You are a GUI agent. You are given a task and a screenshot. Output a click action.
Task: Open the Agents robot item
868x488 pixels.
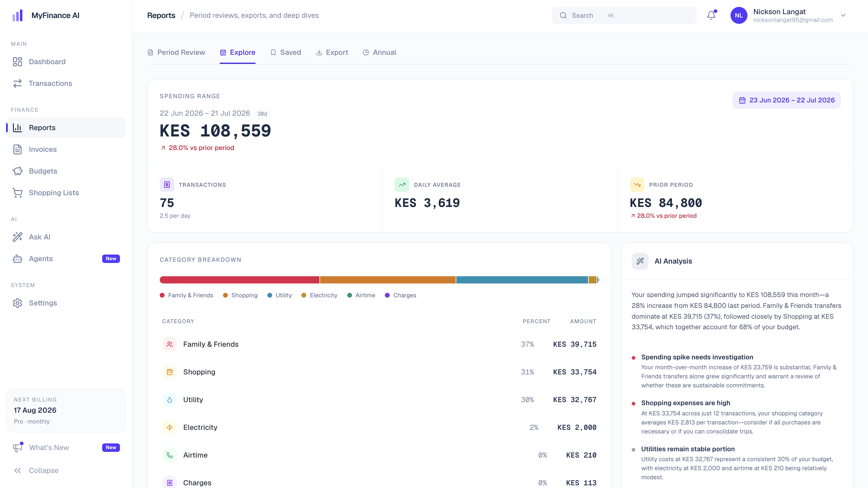point(66,259)
